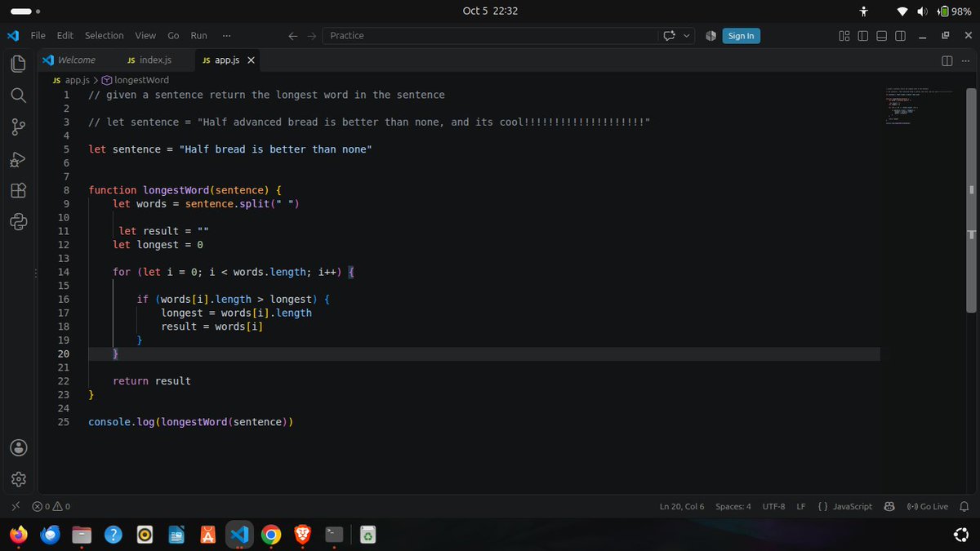Open the Customize Layout icon

pos(844,35)
